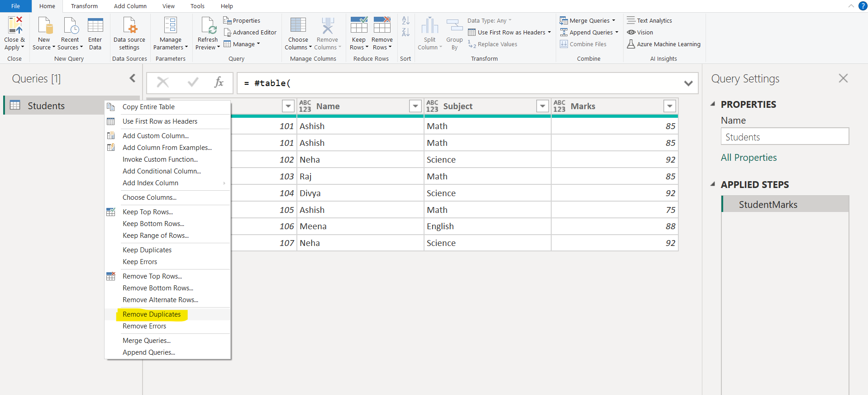868x395 pixels.
Task: Collapse the Queries pane
Action: (132, 78)
